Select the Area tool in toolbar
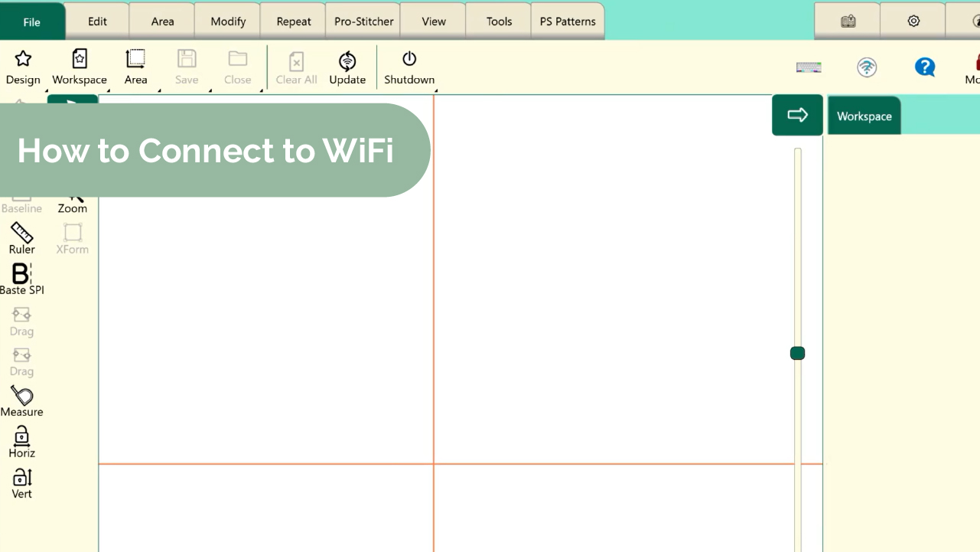This screenshot has width=980, height=552. [135, 67]
